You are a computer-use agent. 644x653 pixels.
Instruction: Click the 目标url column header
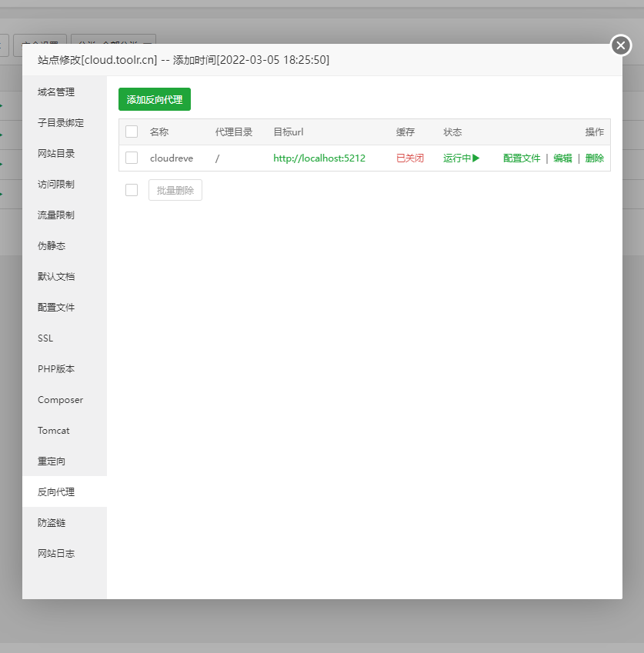(x=289, y=132)
